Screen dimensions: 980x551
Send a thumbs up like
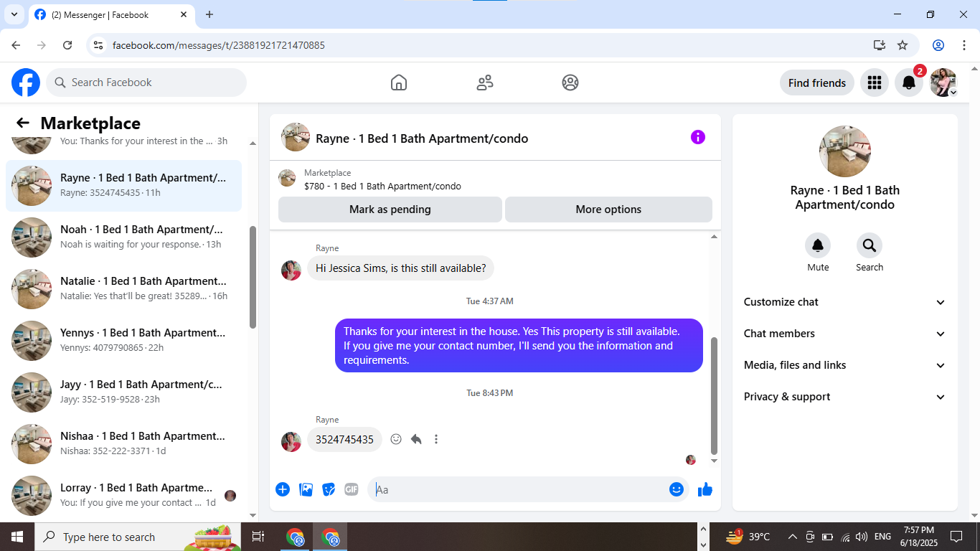705,489
